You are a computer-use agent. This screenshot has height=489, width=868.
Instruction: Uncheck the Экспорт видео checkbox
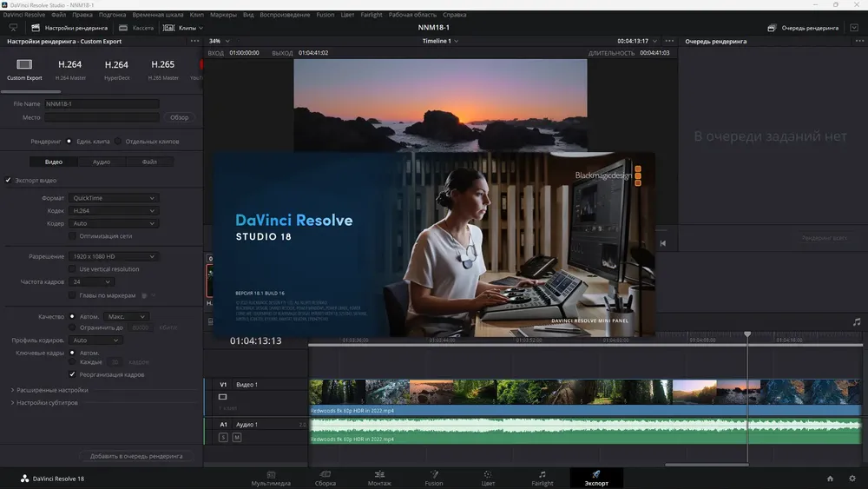pyautogui.click(x=9, y=181)
